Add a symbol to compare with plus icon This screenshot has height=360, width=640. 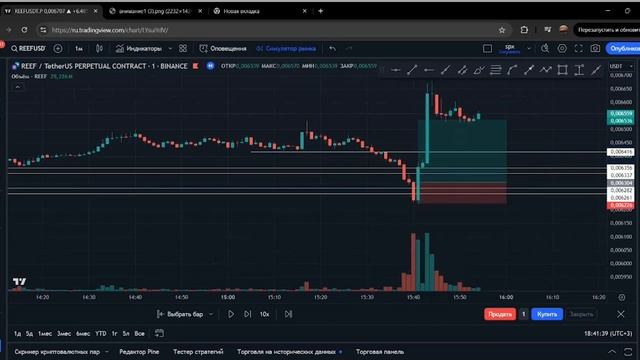(x=58, y=49)
